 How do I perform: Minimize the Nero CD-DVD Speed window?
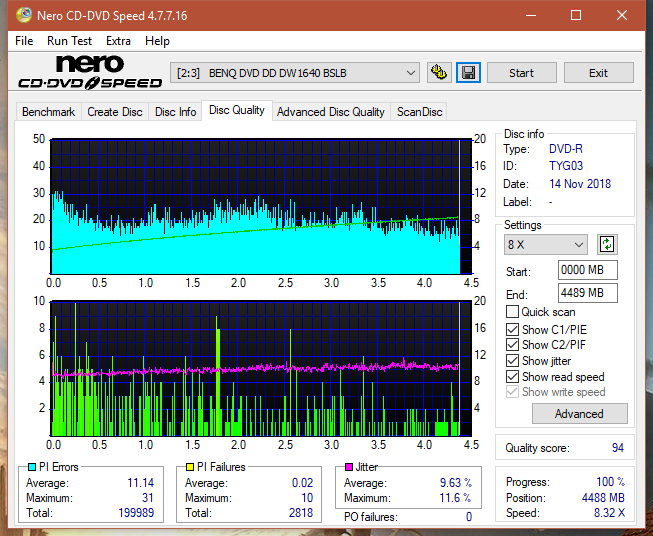pyautogui.click(x=531, y=15)
